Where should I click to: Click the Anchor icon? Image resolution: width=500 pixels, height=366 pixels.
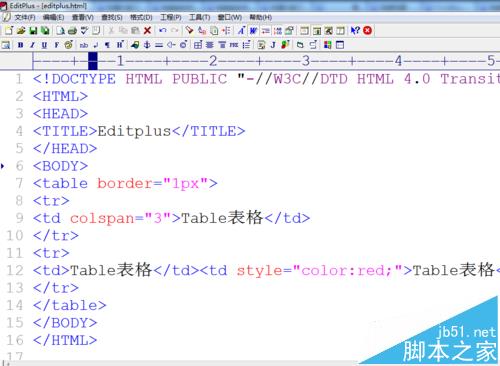click(147, 45)
